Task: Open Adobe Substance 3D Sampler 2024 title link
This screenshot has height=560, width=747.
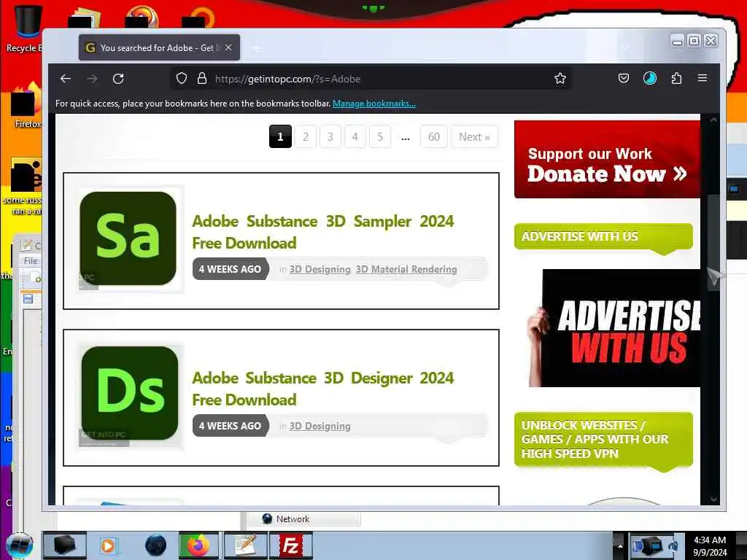Action: [323, 232]
